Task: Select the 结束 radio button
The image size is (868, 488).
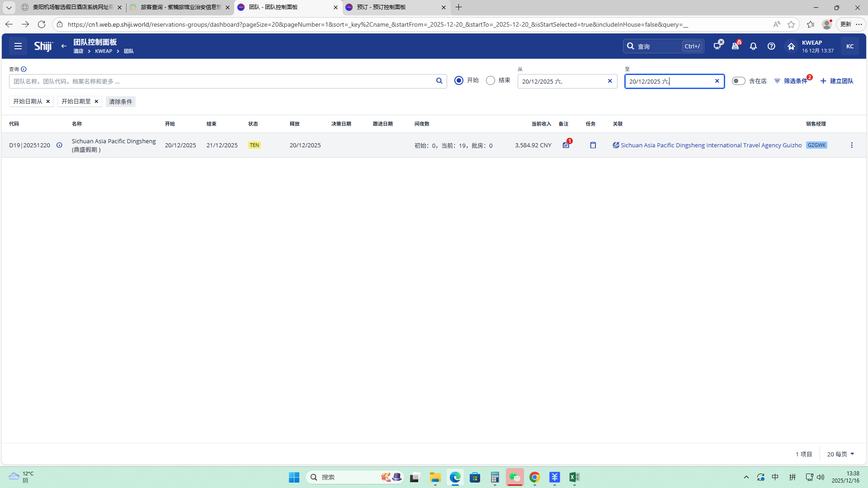Action: coord(491,80)
